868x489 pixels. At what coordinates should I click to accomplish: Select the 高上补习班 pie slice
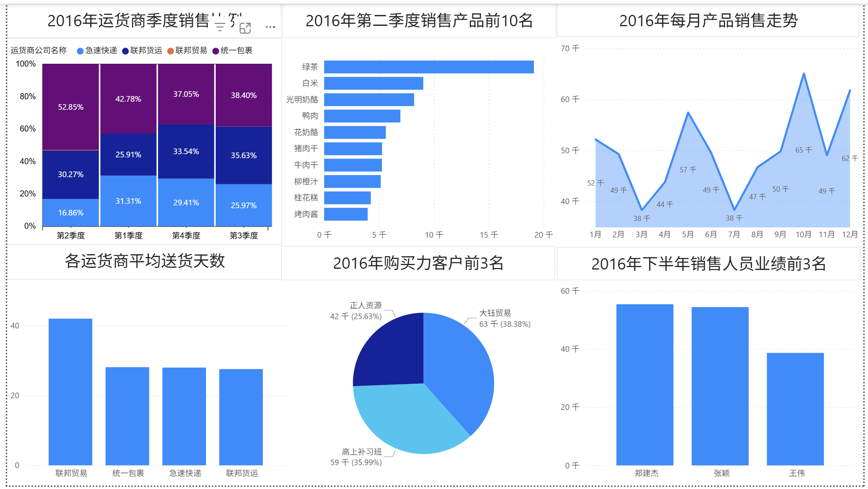(407, 420)
